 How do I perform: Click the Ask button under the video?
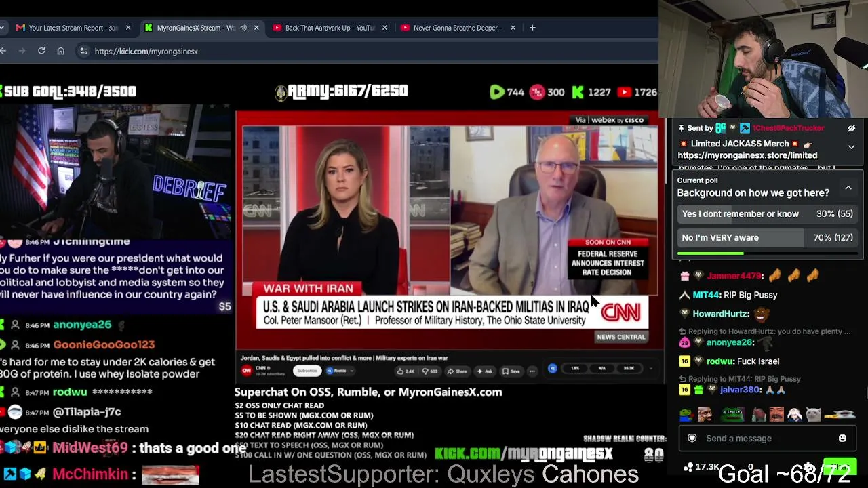[x=485, y=371]
